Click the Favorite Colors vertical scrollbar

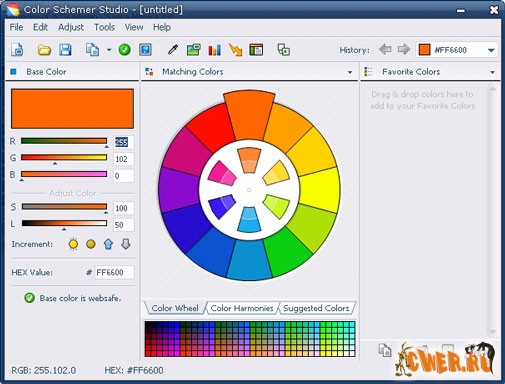(492, 210)
